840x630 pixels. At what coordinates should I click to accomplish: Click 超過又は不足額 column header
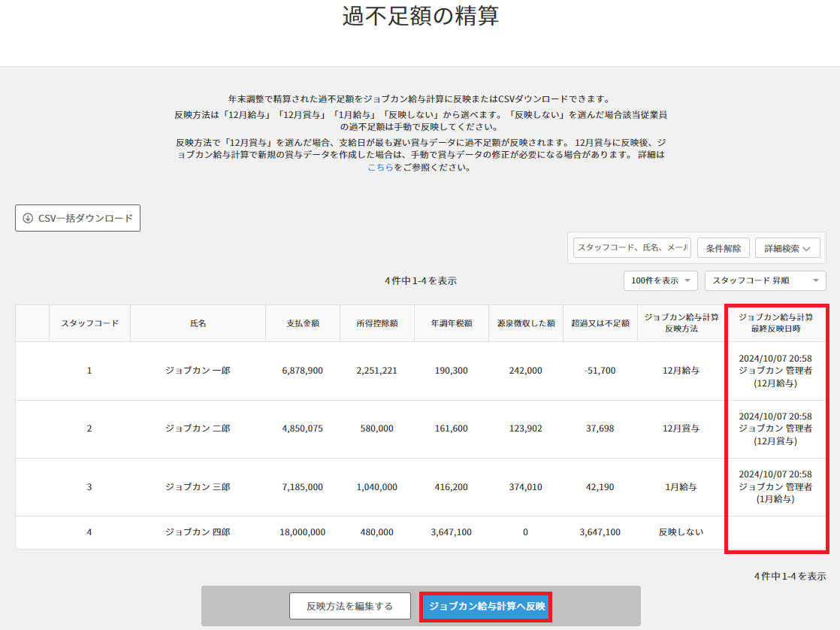[600, 323]
